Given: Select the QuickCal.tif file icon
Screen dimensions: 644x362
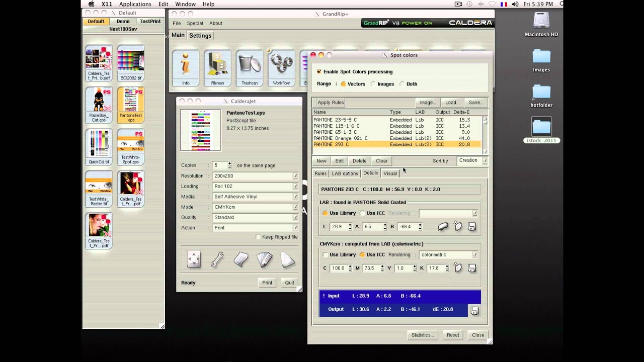Looking at the screenshot, I should pos(99,147).
